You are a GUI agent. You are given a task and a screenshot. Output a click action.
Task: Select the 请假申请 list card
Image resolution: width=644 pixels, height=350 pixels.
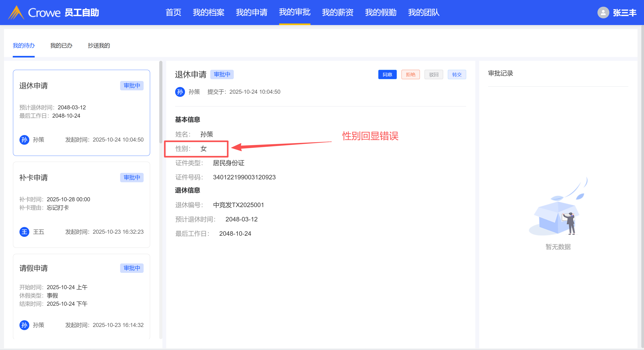click(81, 296)
